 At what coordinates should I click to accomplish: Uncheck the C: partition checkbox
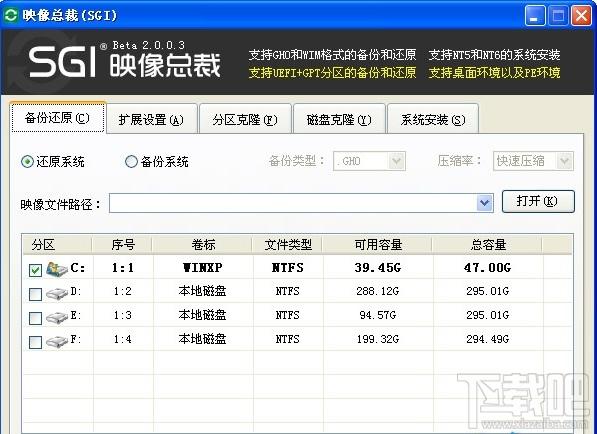(35, 270)
